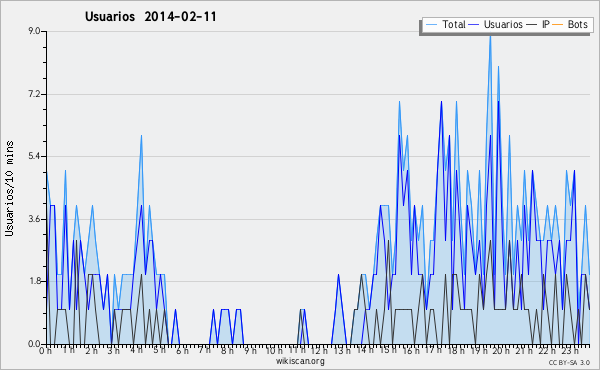The width and height of the screenshot is (600, 370).
Task: Click the '16 h' x-axis label
Action: tap(411, 351)
